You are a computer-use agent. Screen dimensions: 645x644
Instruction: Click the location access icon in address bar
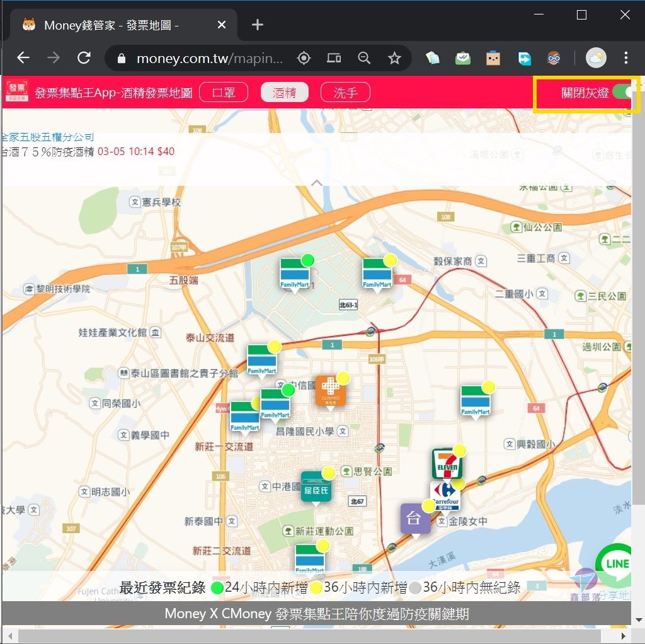[x=304, y=59]
